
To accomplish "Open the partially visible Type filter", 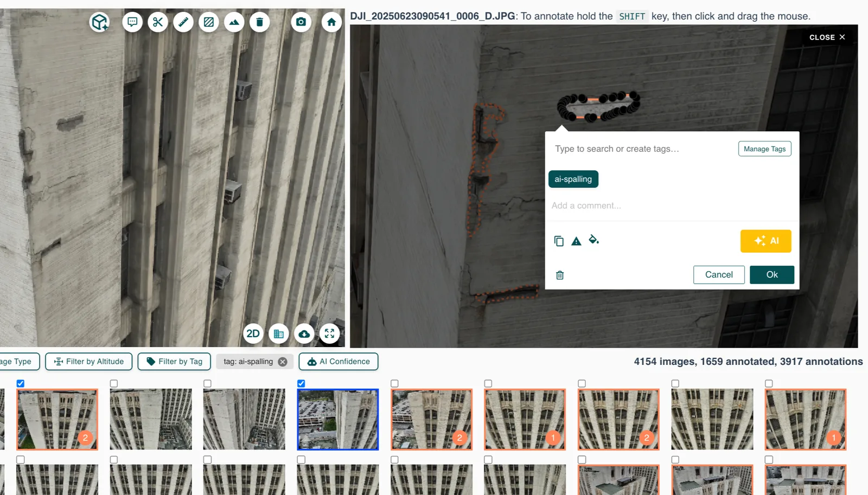I will coord(19,362).
